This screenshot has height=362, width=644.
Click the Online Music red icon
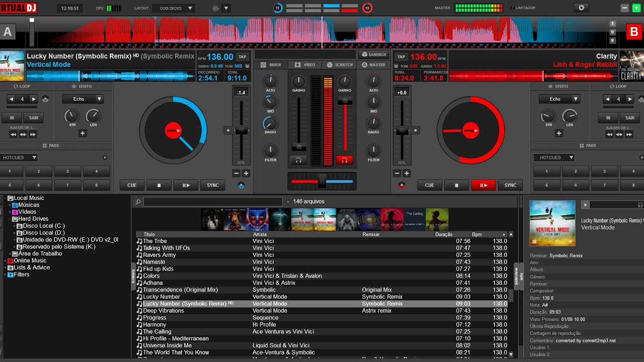(10, 261)
